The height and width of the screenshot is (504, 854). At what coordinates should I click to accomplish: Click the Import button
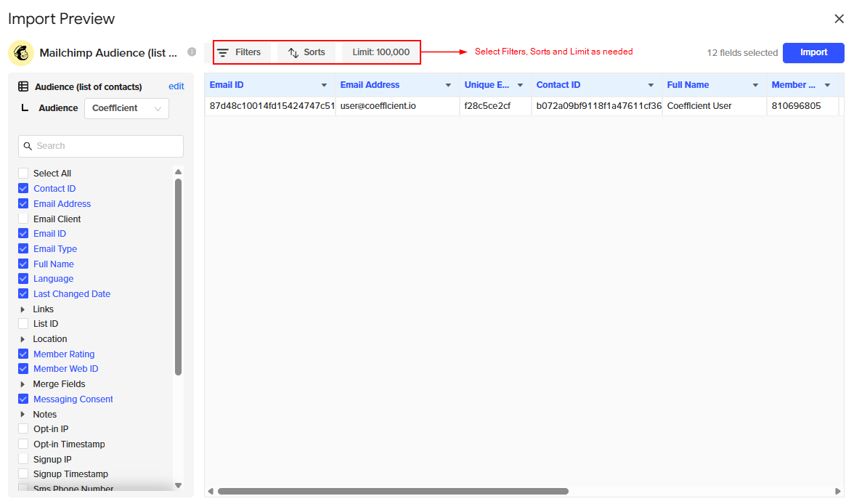click(813, 52)
